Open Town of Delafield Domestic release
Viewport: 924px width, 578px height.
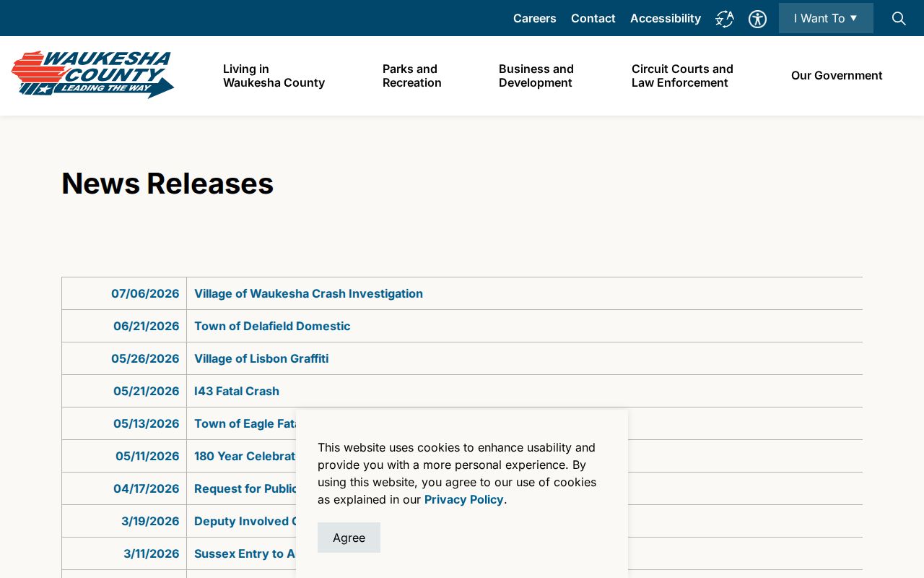pyautogui.click(x=272, y=326)
